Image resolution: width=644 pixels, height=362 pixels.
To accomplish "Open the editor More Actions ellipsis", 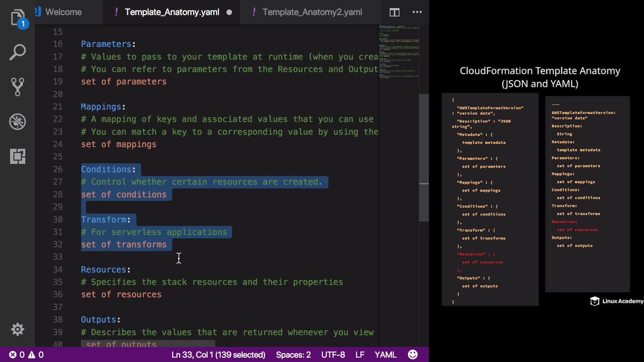I will point(417,12).
